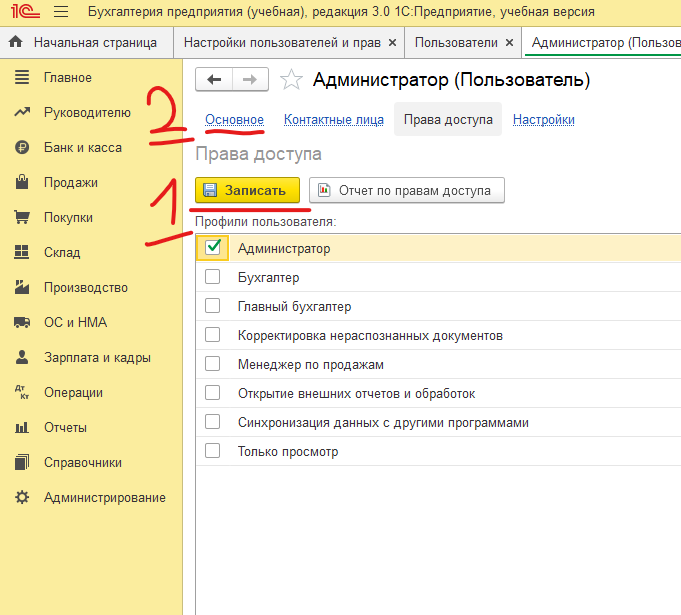Enable Корректировка нераспознанных документов checkbox
The height and width of the screenshot is (615, 681).
212,335
